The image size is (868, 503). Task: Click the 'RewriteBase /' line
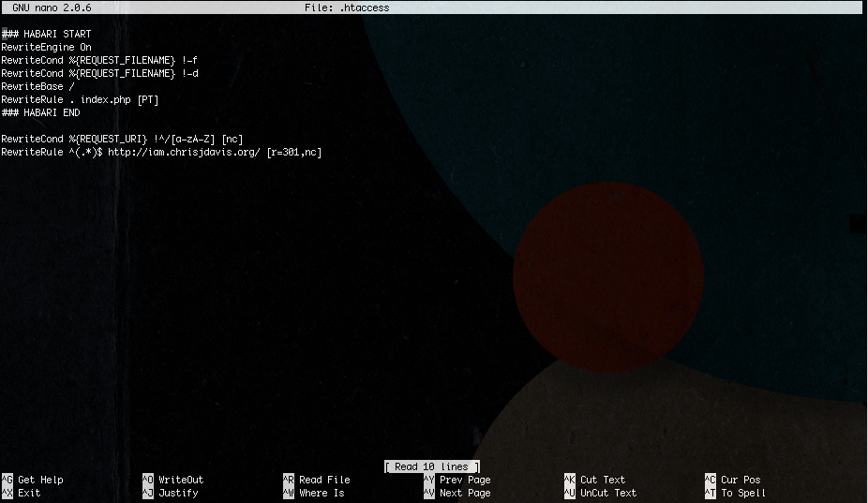(37, 86)
